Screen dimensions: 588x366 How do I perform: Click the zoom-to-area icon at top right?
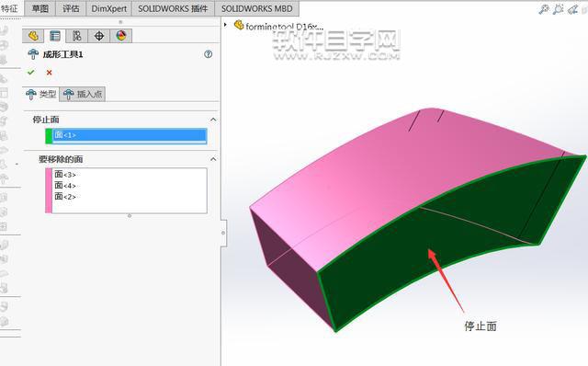tap(558, 9)
